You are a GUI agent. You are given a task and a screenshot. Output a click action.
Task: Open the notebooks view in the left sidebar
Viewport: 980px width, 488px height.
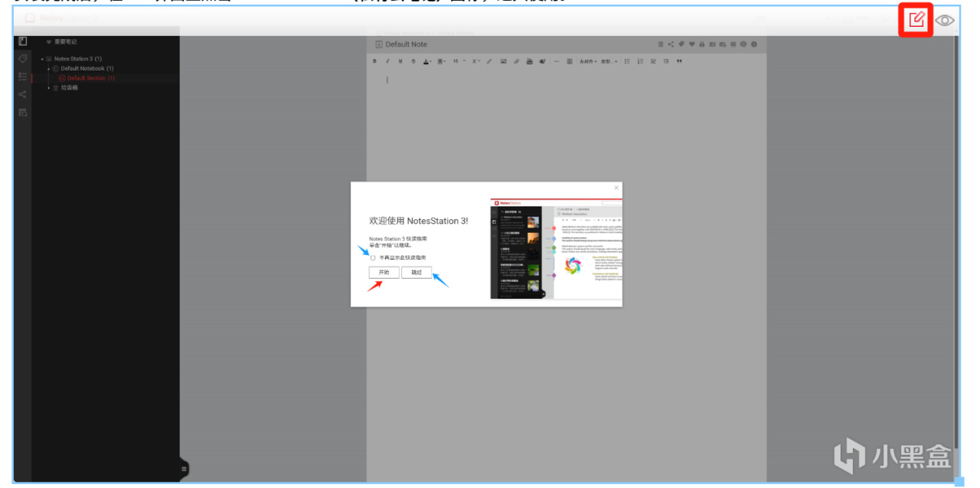(23, 41)
